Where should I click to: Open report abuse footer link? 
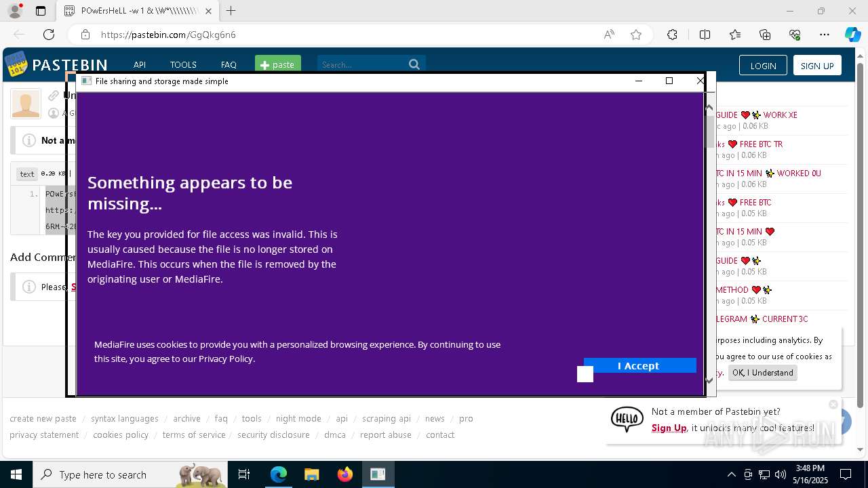pos(386,434)
